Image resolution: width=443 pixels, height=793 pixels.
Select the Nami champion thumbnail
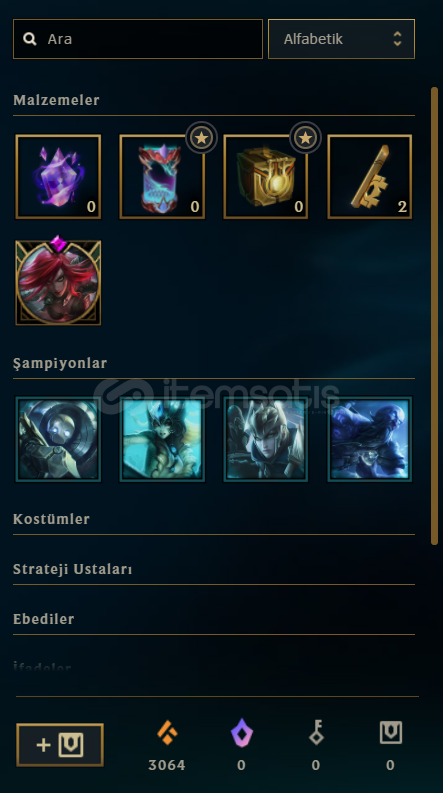[162, 439]
